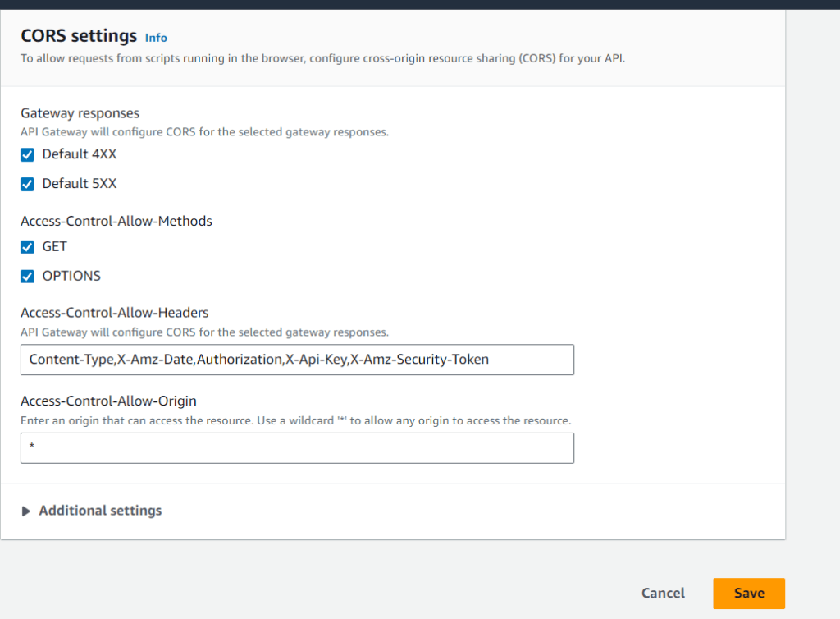The image size is (840, 619).
Task: Focus the Access-Control-Allow-Origin wildcard input box
Action: click(297, 448)
